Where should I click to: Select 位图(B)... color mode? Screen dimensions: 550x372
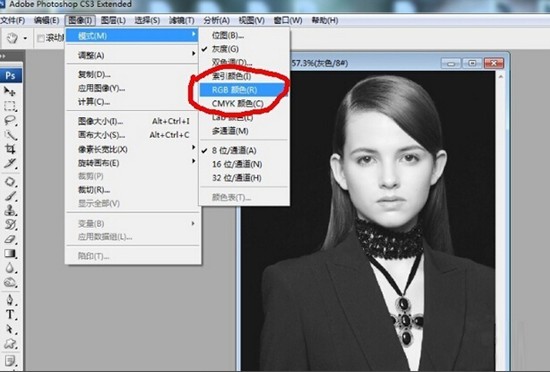click(244, 35)
